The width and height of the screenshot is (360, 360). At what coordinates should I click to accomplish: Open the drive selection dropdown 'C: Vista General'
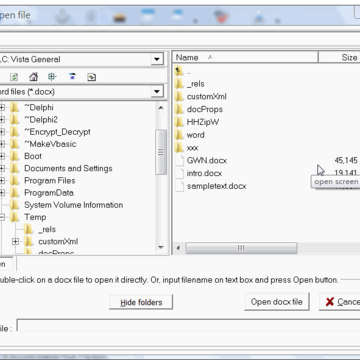coord(156,60)
